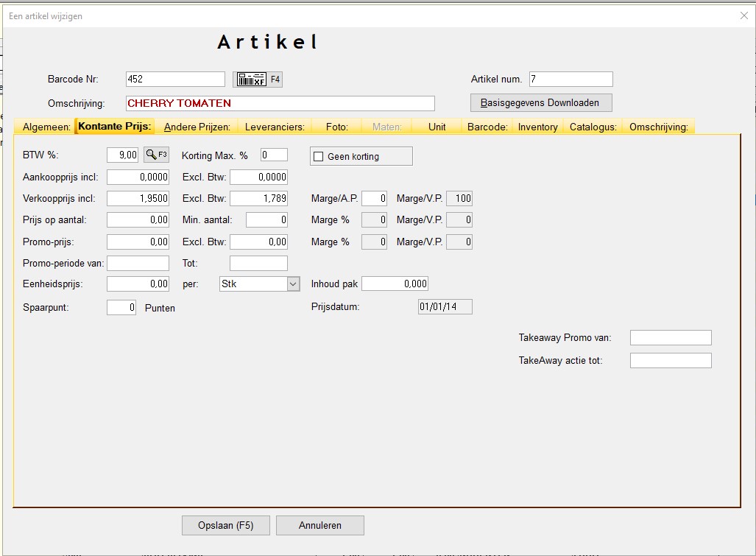Screen dimensions: 756x556
Task: Focus the Barcode Nr field
Action: click(175, 79)
